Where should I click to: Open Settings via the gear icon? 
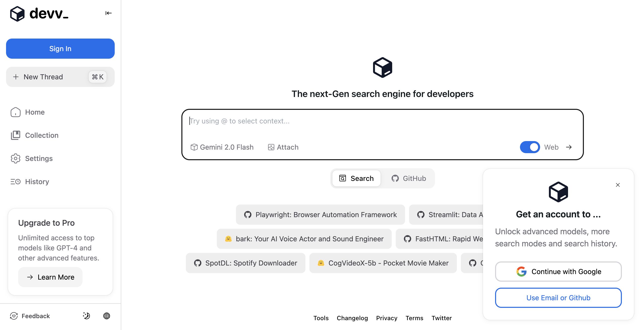(16, 158)
